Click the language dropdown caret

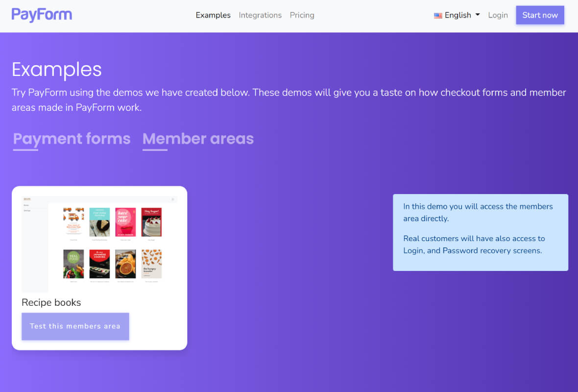point(478,15)
